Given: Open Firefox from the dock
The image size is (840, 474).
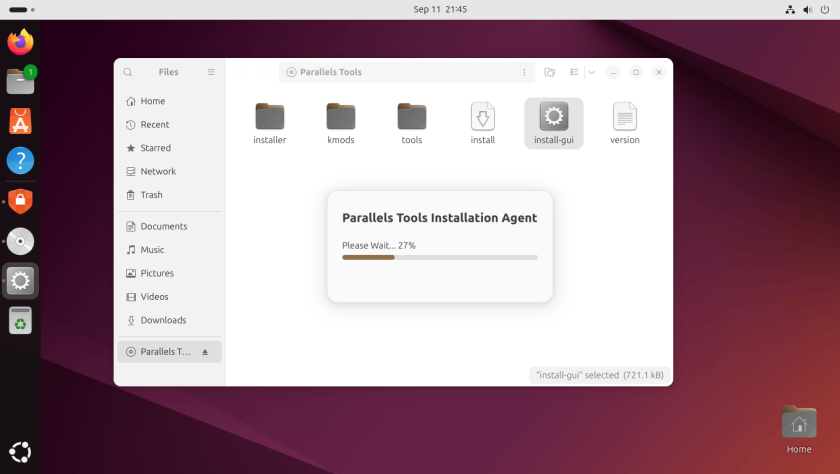Looking at the screenshot, I should [20, 42].
